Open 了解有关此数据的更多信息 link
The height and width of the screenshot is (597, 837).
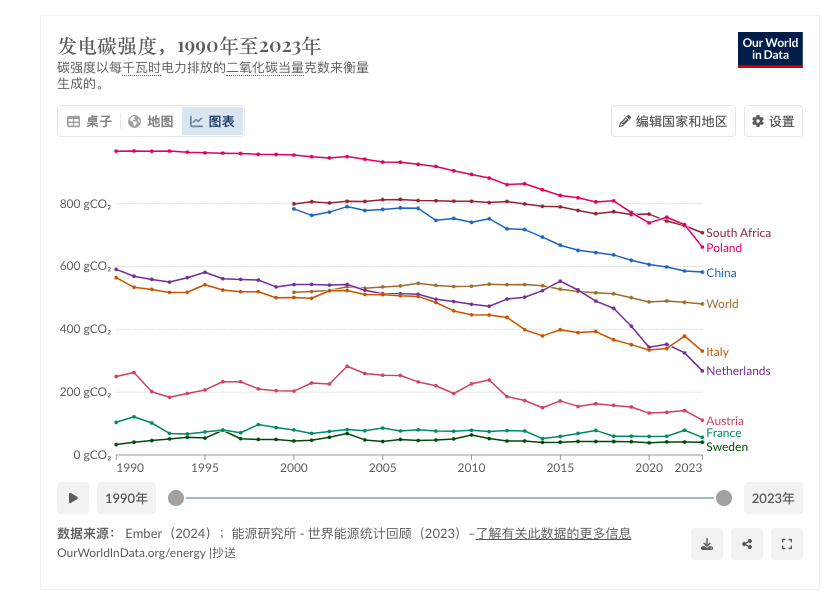pos(553,534)
